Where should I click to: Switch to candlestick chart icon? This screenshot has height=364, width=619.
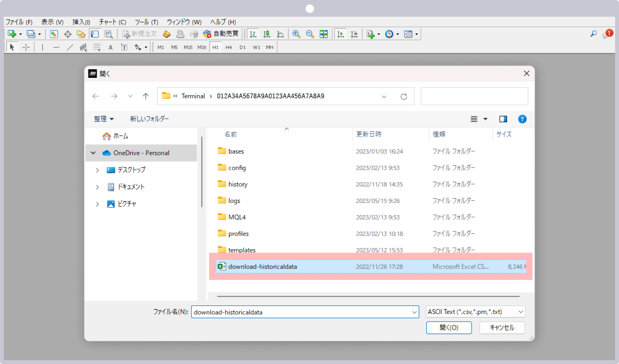267,34
